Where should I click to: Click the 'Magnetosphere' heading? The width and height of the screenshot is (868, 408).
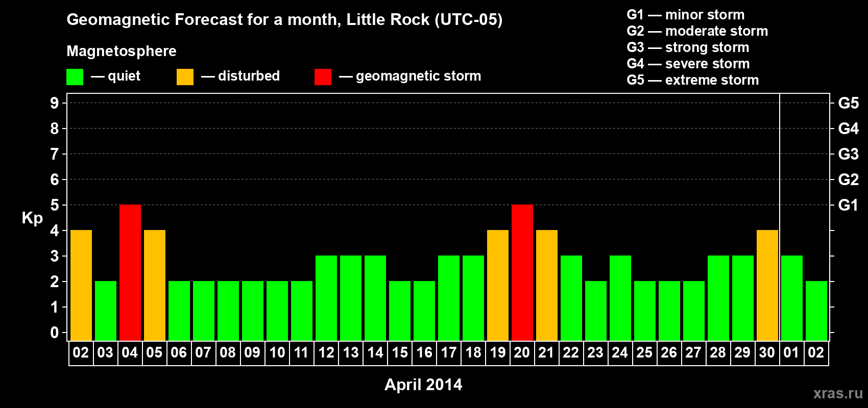[122, 52]
